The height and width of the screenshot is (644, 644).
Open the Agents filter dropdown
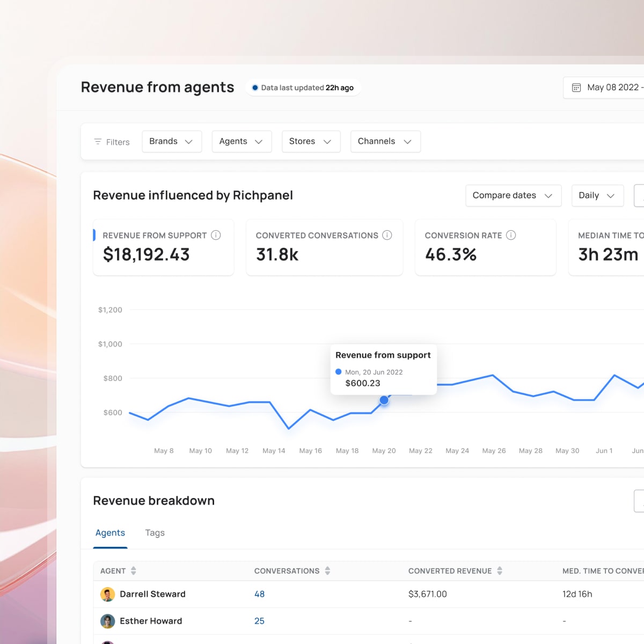(242, 142)
